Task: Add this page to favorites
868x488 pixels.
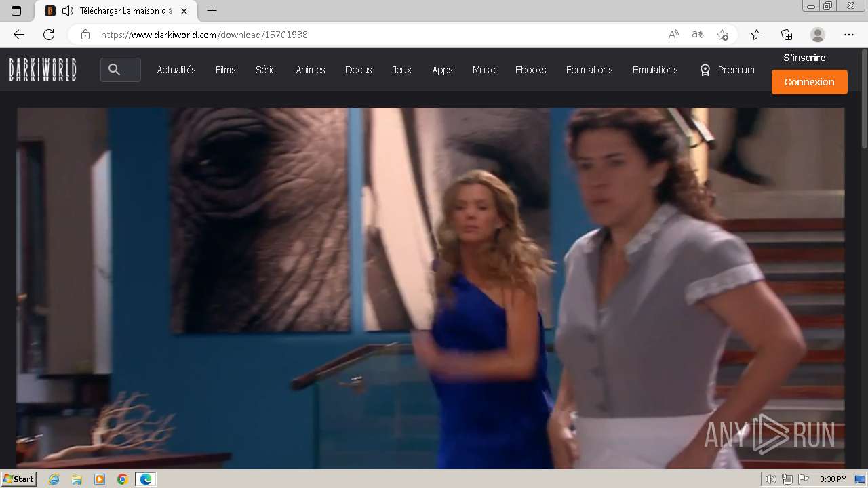Action: pyautogui.click(x=722, y=35)
